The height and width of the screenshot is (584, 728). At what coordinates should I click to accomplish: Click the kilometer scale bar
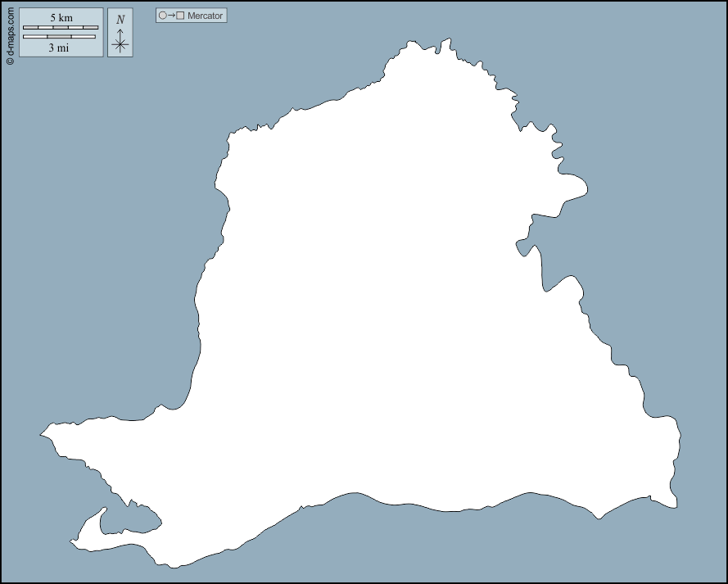coord(61,27)
